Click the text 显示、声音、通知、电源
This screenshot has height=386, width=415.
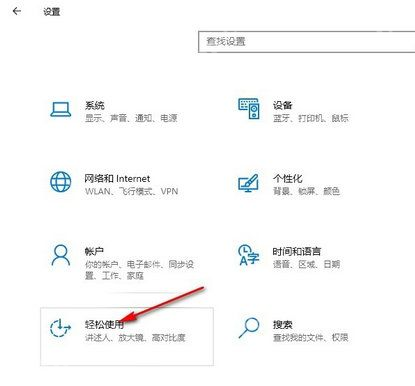[x=131, y=118]
